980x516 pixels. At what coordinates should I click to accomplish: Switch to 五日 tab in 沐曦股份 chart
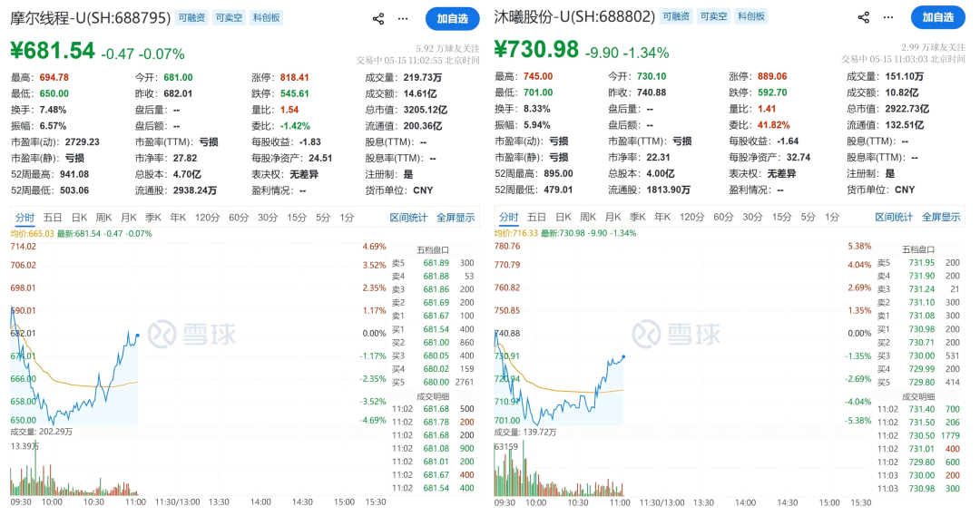pyautogui.click(x=537, y=217)
